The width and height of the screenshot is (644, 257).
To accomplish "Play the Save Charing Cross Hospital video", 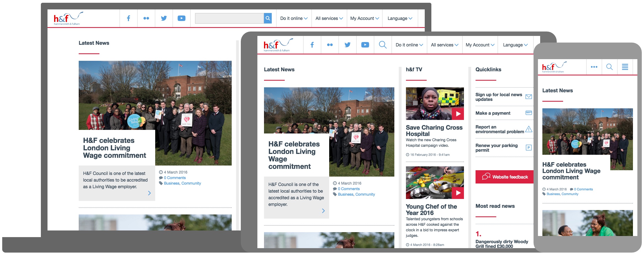I will [x=458, y=114].
